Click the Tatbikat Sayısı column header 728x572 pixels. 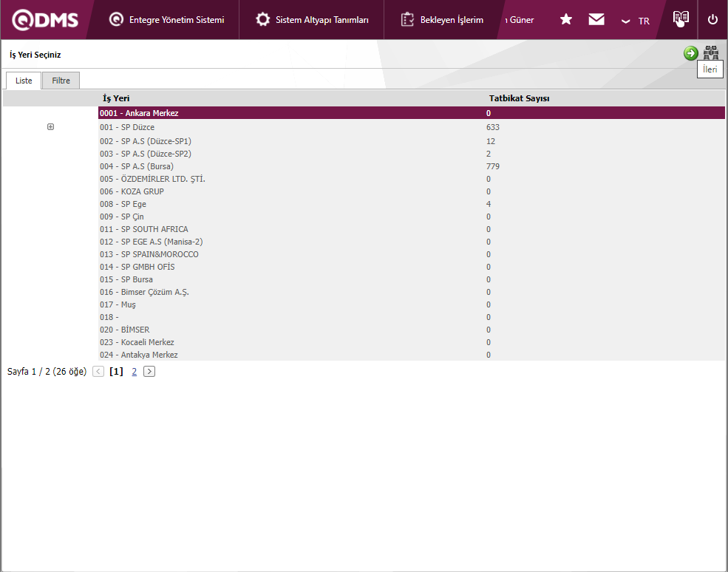pos(519,98)
